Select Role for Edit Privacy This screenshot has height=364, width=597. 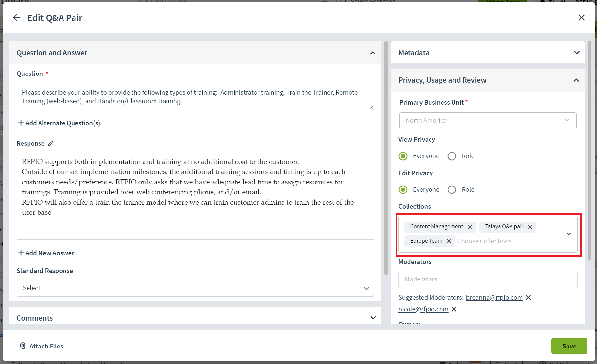(x=452, y=190)
